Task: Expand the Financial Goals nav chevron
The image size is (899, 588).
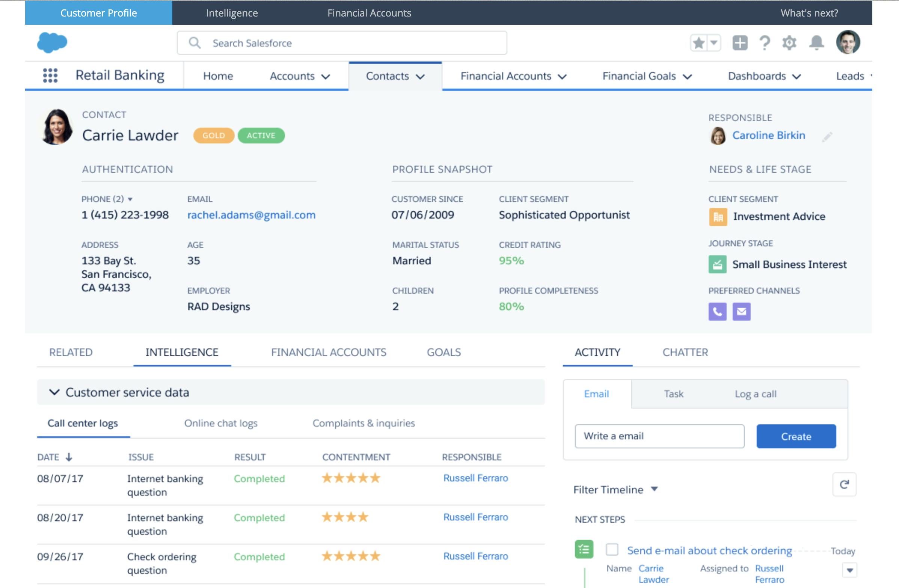Action: tap(688, 77)
